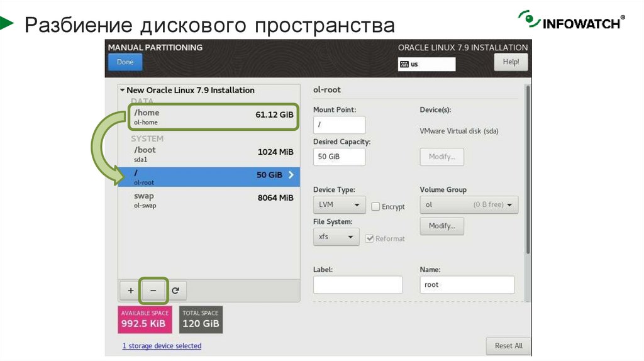
Task: Select the swap ol-swap partition
Action: 209,200
